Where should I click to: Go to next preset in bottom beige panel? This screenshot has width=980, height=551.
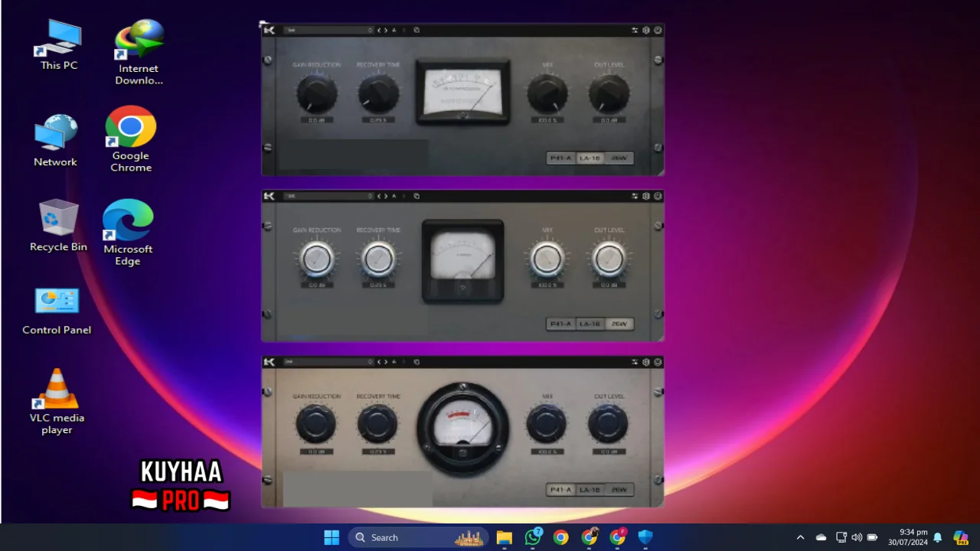(386, 361)
